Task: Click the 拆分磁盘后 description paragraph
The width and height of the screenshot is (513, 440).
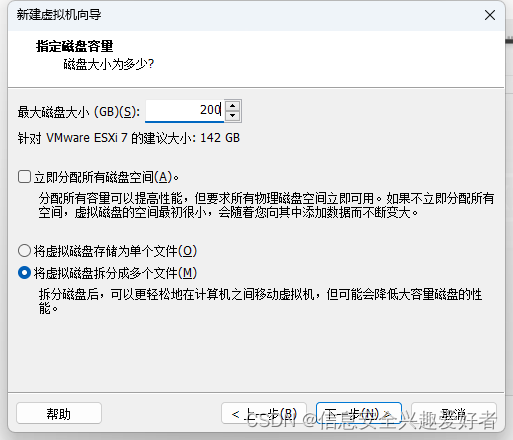Action: coord(260,301)
